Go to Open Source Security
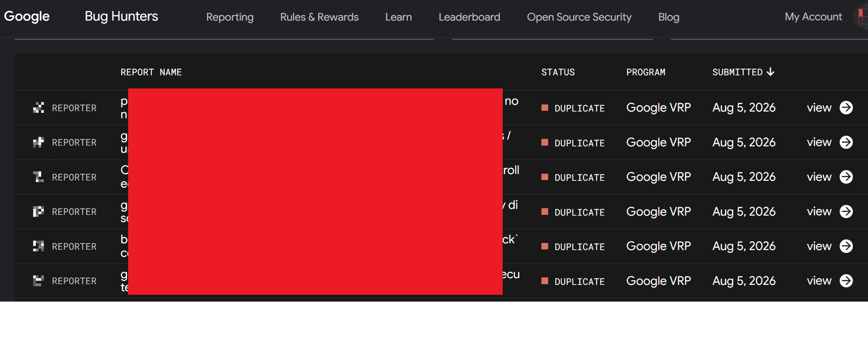The height and width of the screenshot is (341, 868). (579, 17)
